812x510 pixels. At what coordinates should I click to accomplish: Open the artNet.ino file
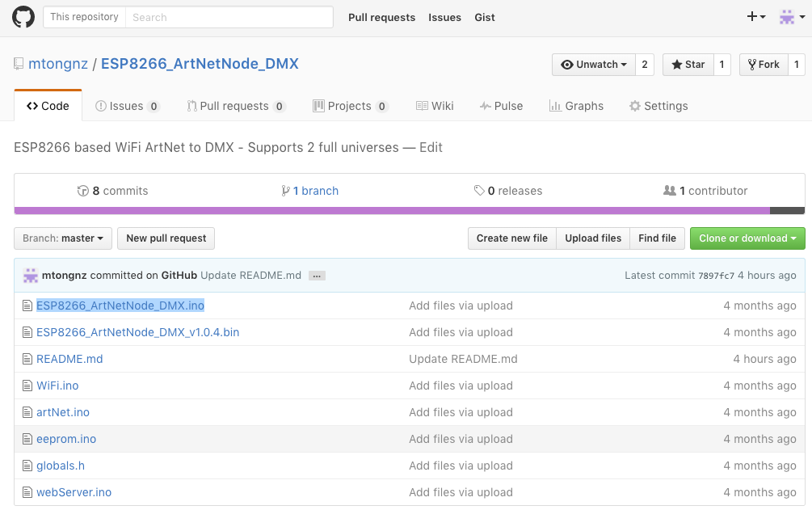(63, 412)
